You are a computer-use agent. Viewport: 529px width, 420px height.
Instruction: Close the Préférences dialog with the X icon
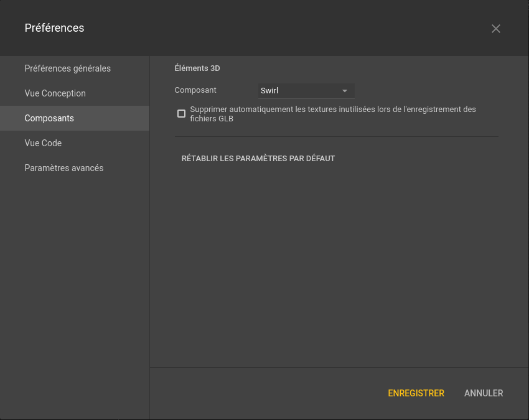pos(495,29)
